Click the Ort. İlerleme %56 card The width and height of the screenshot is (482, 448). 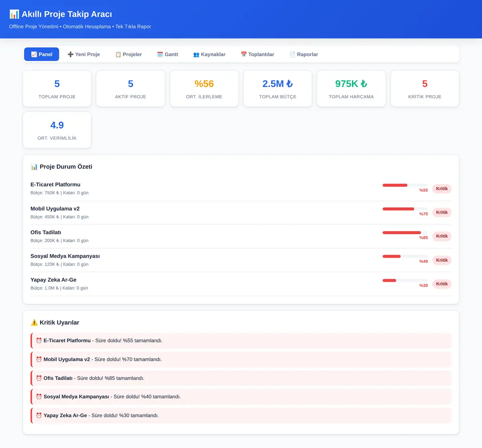pos(204,89)
